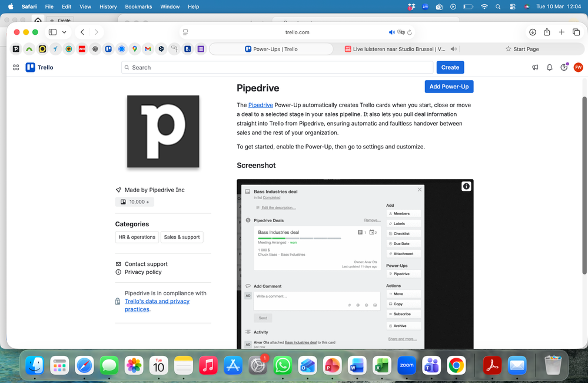
Task: Open the Avis pinned tab
Action: tap(82, 49)
